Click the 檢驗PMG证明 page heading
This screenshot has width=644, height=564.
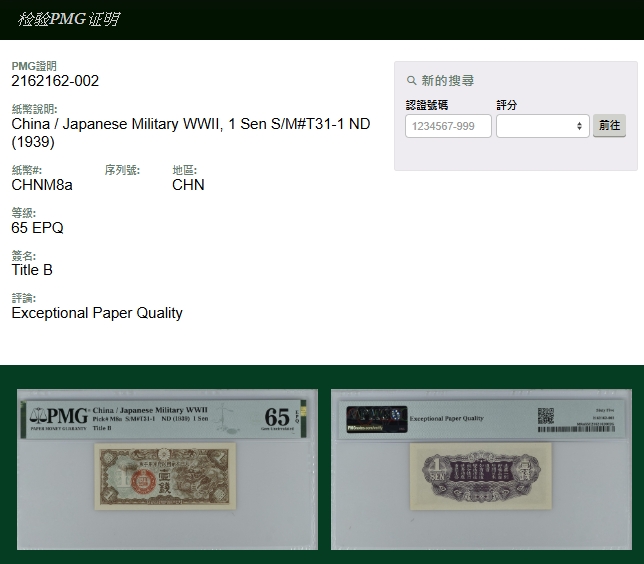(x=69, y=19)
